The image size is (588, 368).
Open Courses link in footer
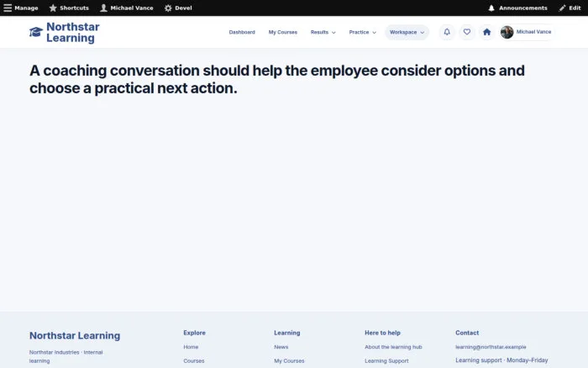pyautogui.click(x=194, y=361)
